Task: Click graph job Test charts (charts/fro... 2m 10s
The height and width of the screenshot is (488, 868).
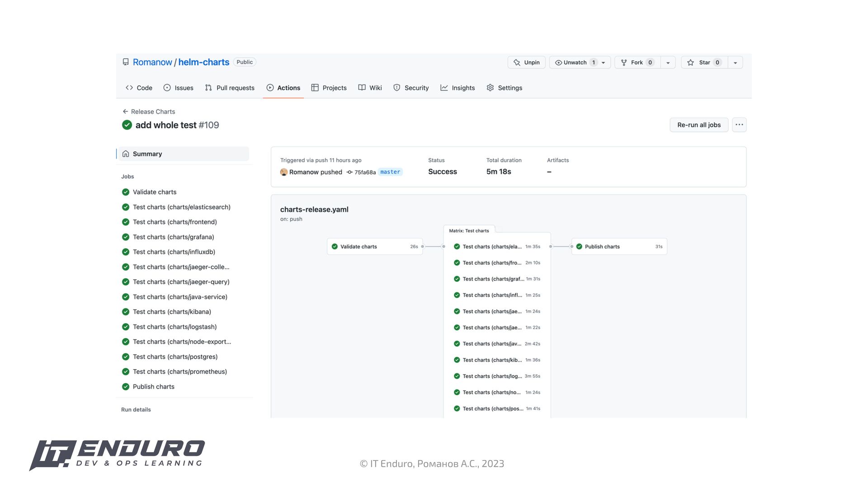Action: click(x=497, y=263)
